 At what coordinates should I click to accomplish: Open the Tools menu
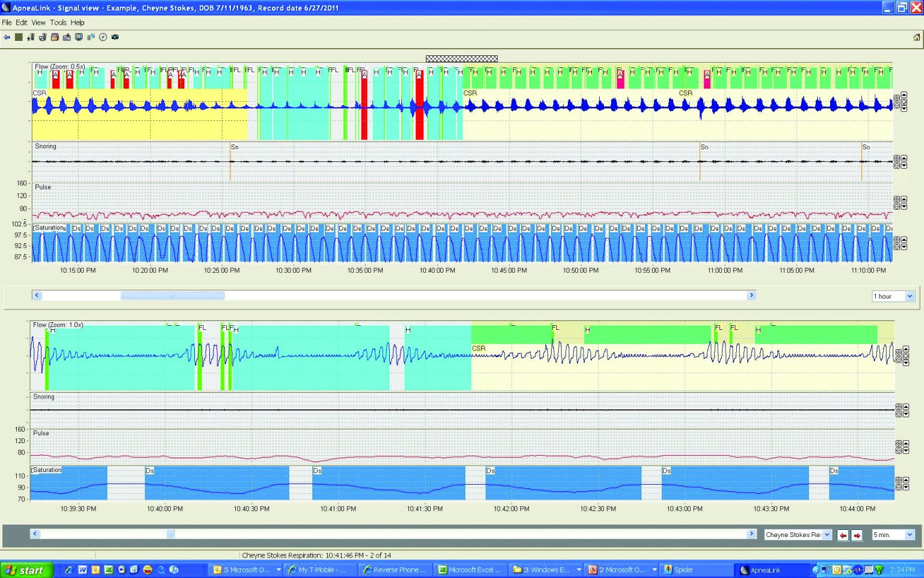click(58, 22)
